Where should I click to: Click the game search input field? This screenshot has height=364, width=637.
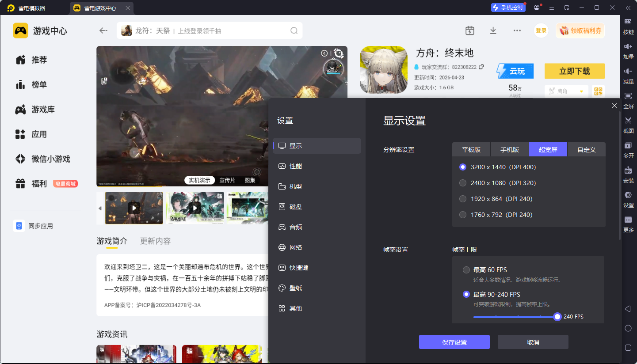(x=210, y=30)
